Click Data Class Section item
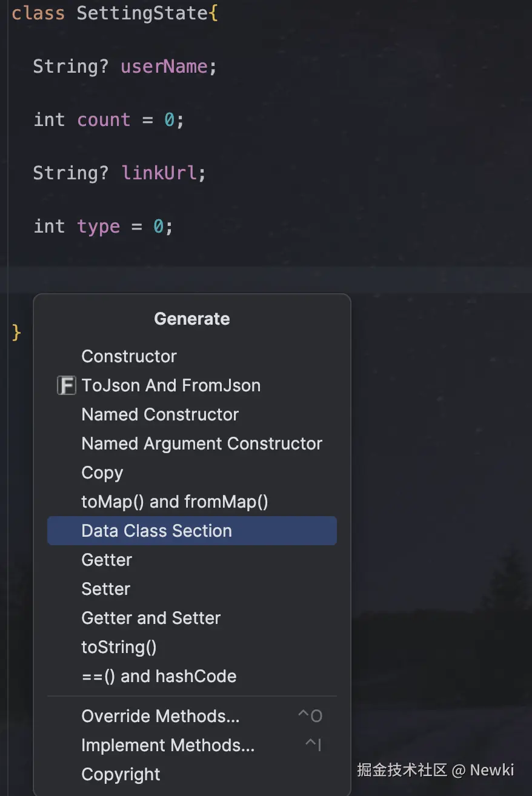The image size is (532, 796). [x=156, y=531]
